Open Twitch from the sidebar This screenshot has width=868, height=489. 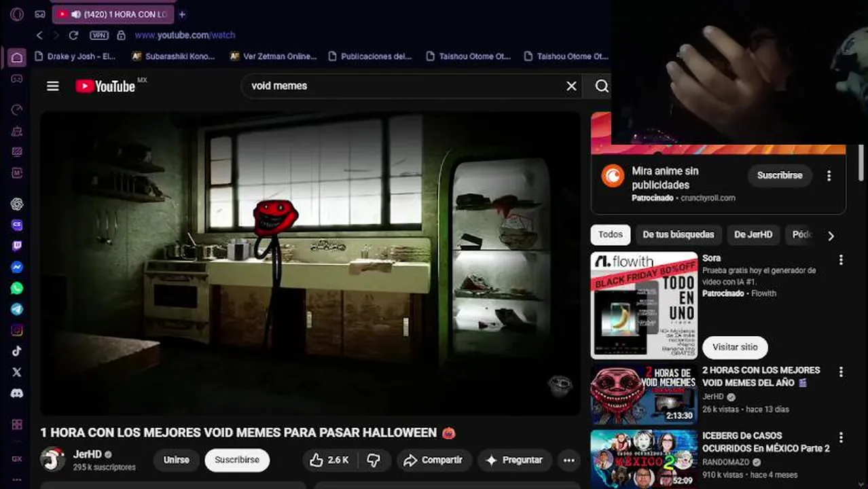(x=17, y=246)
